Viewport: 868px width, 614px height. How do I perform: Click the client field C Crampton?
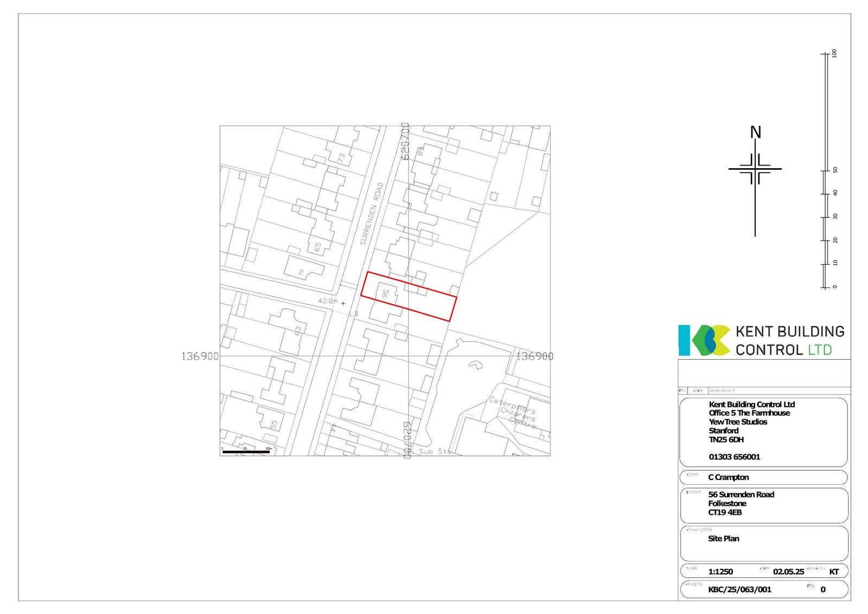(728, 477)
